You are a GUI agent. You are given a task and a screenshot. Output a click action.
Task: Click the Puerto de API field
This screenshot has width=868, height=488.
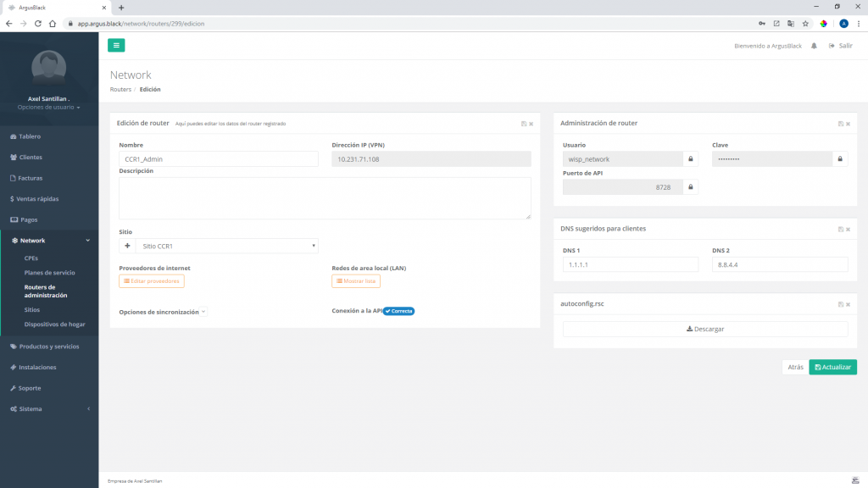coord(623,187)
